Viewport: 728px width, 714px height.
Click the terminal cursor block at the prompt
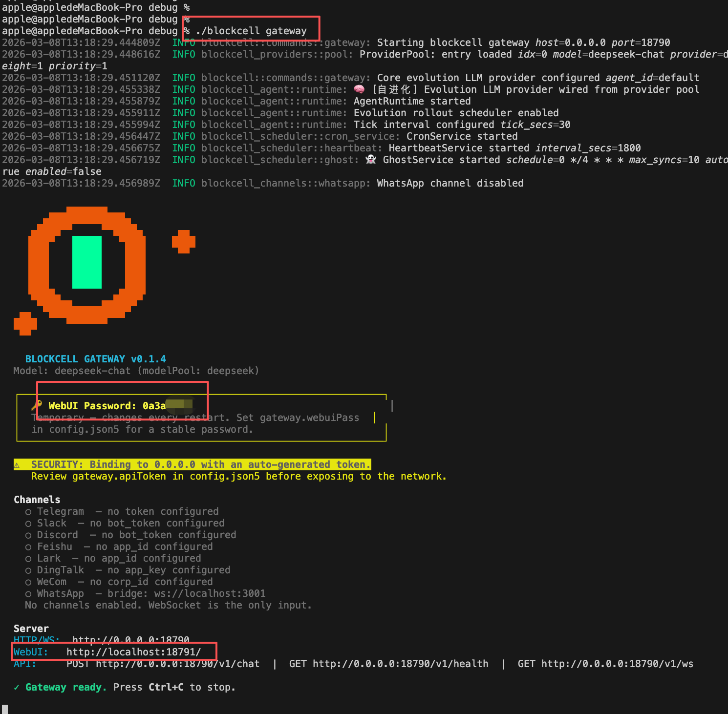[x=5, y=709]
